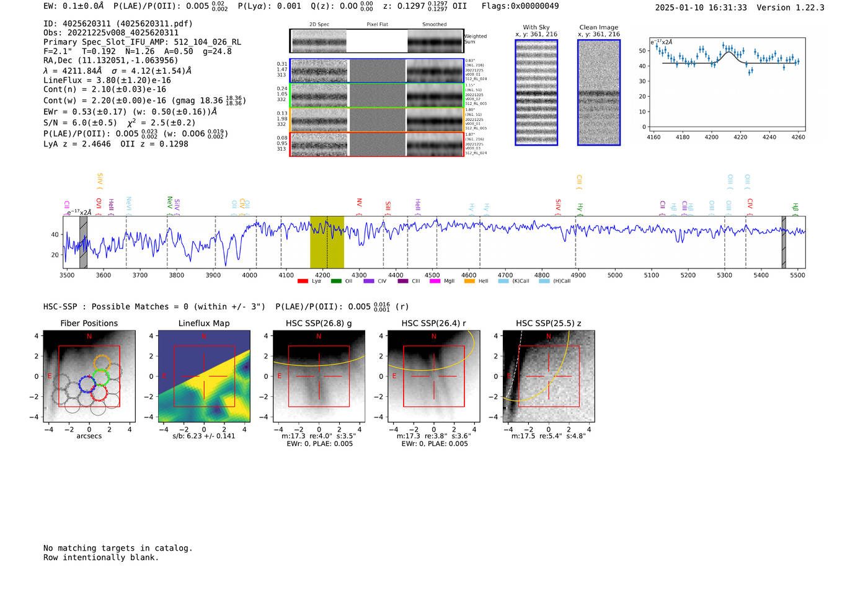The width and height of the screenshot is (868, 591).
Task: Open the Clean Image cutout
Action: point(599,92)
